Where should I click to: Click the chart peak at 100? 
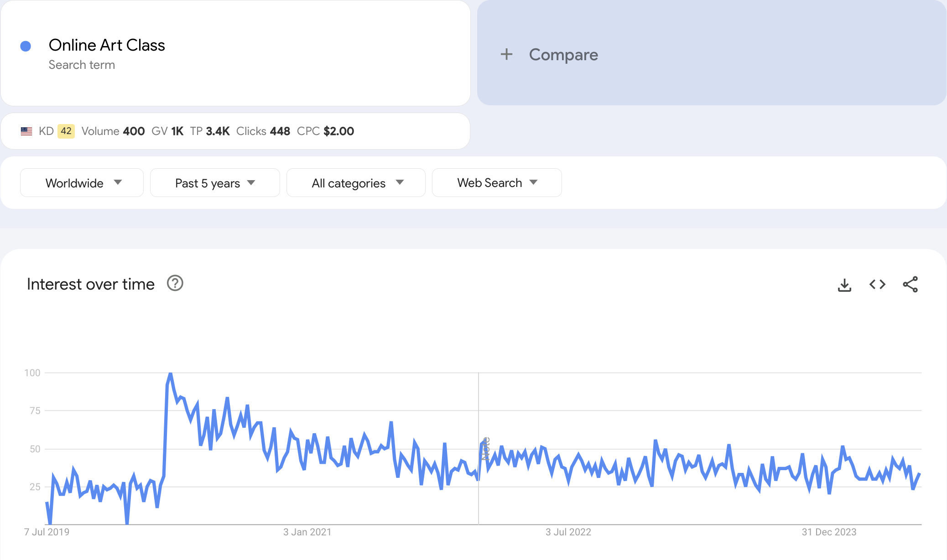click(x=170, y=374)
